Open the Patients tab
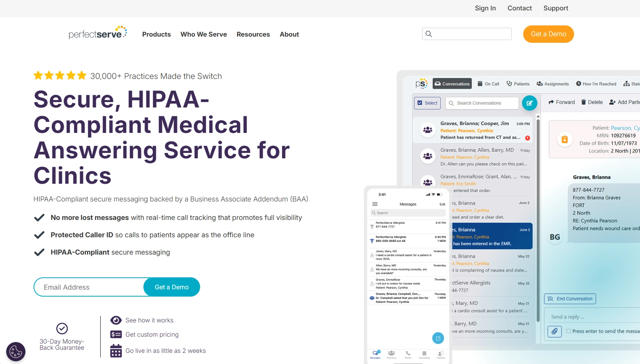640x364 pixels. click(x=518, y=84)
